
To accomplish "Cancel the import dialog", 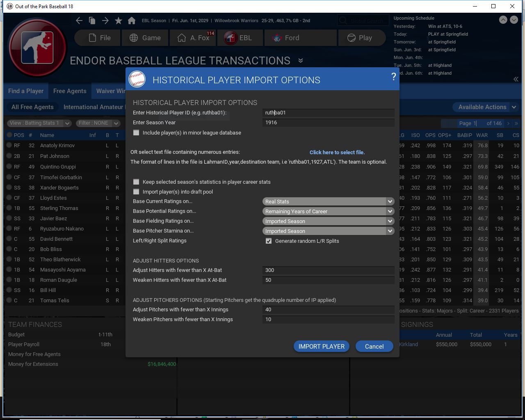I will [x=374, y=347].
